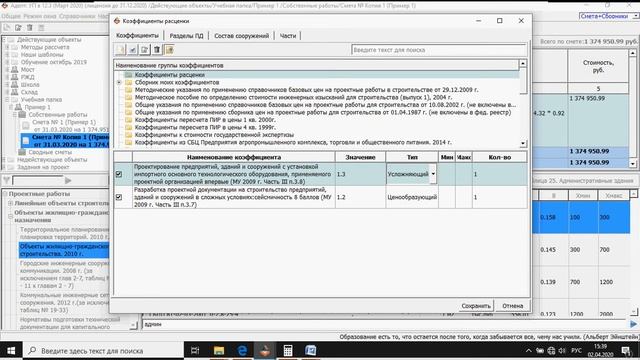Viewport: 640px width, 360px height.
Task: Click the checkmark icon in the dialog toolbar
Action: [x=133, y=50]
